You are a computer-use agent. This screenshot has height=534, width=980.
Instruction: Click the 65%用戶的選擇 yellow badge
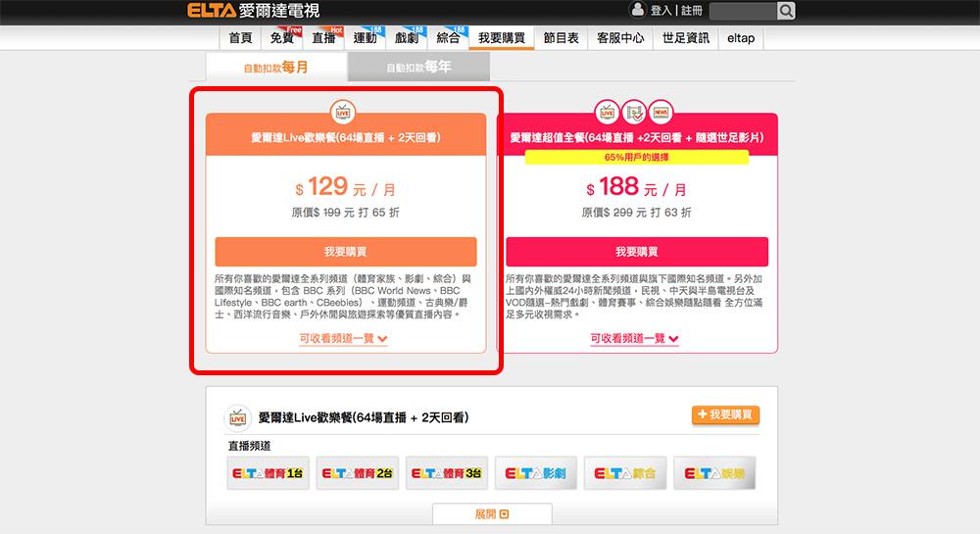[637, 158]
